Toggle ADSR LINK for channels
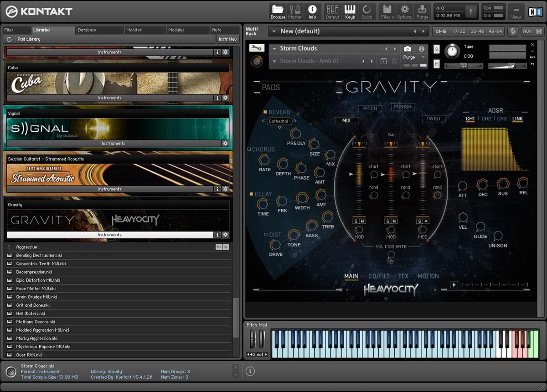 (x=517, y=119)
